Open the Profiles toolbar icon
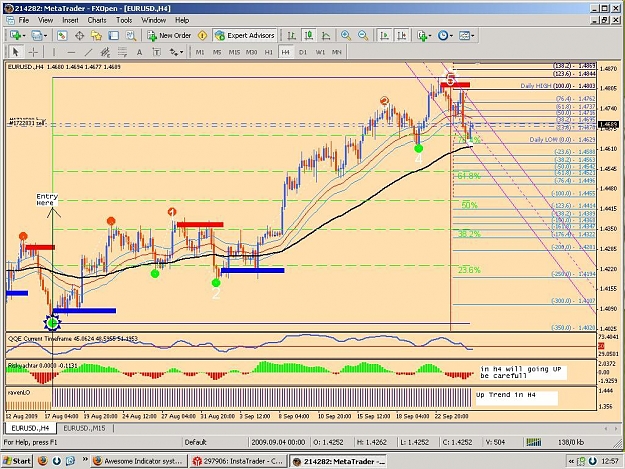 (36, 35)
